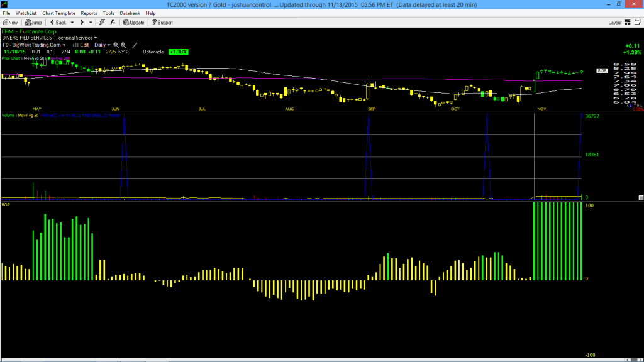
Task: Click the MovAvg 50 label in the Volume pane
Action: 28,116
